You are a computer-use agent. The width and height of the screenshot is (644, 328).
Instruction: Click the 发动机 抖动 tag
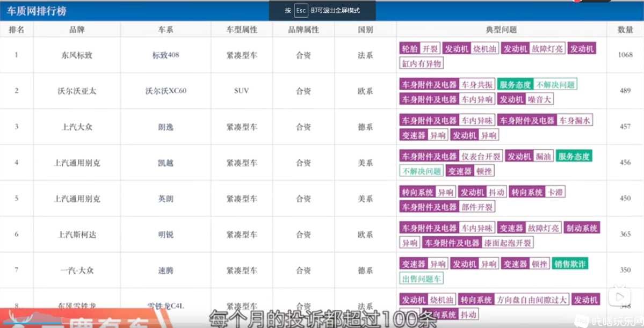(x=482, y=192)
